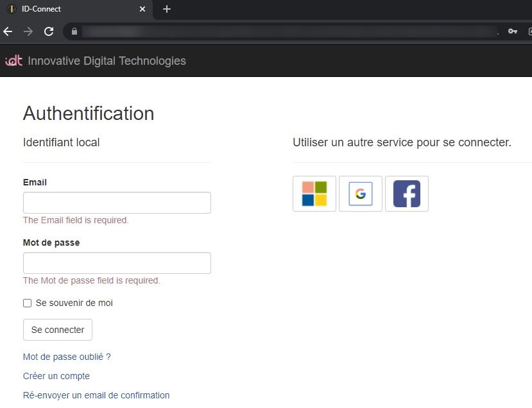The width and height of the screenshot is (532, 408).
Task: Sign in with the Microsoft logo button
Action: (314, 194)
